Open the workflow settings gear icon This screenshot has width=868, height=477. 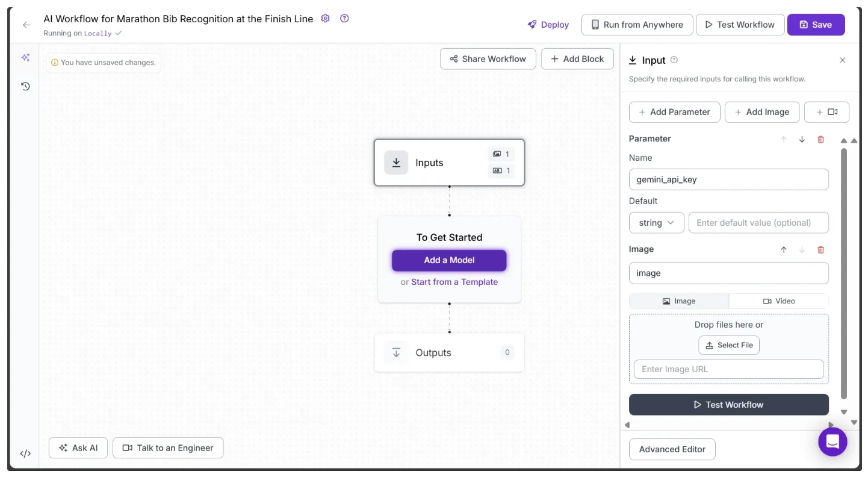326,18
